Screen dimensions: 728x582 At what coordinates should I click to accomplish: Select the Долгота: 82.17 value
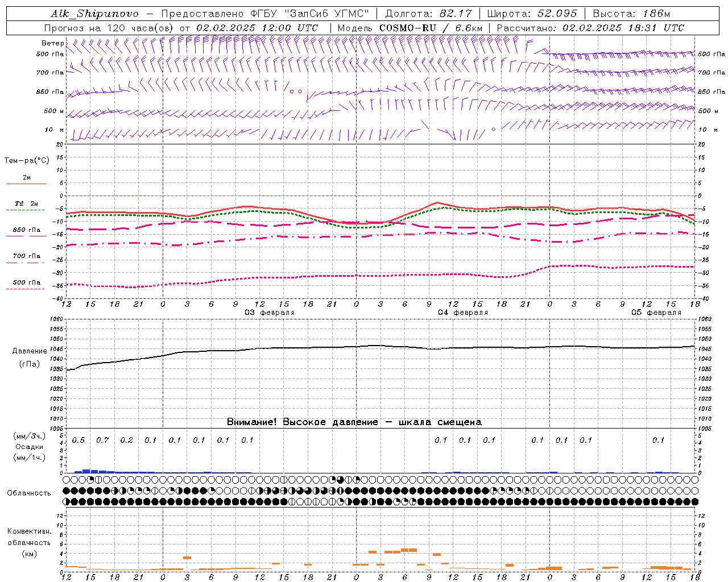point(428,14)
